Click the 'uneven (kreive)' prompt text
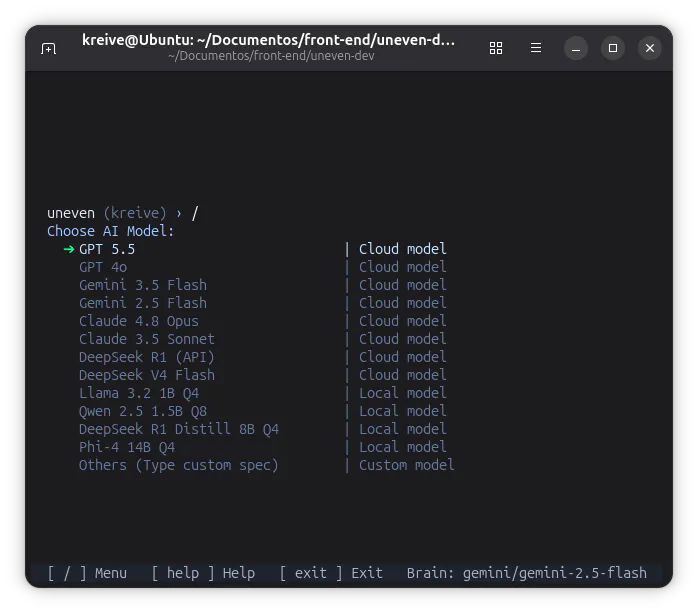This screenshot has height=613, width=698. click(107, 213)
